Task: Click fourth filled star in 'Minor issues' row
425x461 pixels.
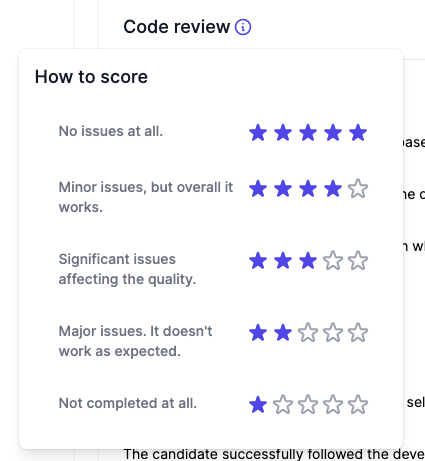Action: tap(333, 189)
